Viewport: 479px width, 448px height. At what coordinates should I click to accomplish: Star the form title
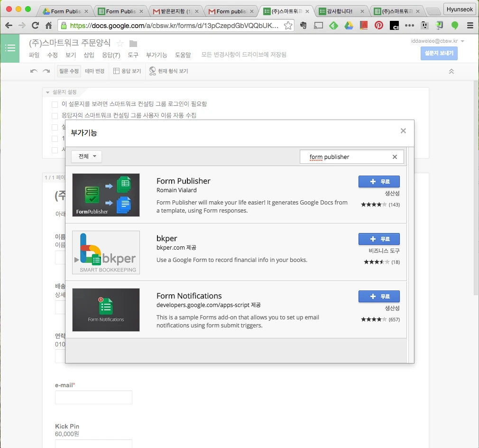pos(120,43)
